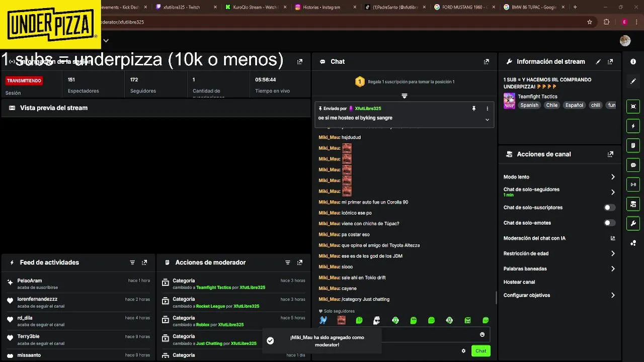The width and height of the screenshot is (644, 362).
Task: Send message with the green Chat button
Action: click(x=481, y=351)
